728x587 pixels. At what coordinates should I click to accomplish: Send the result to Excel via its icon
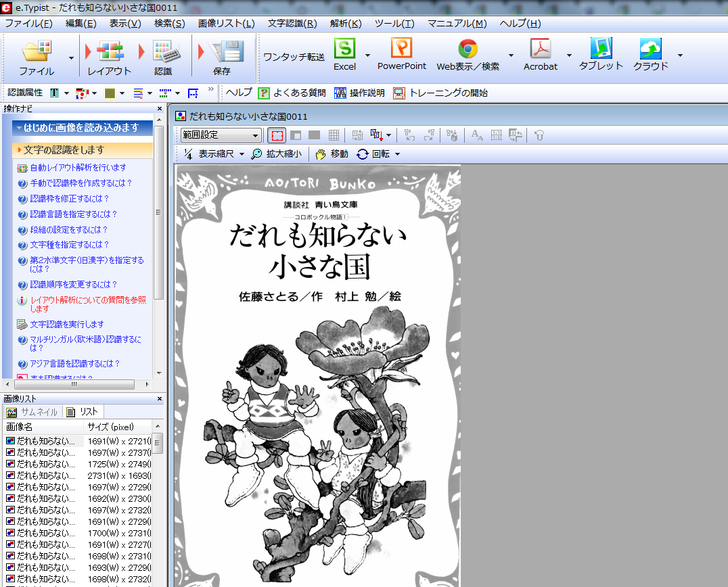point(344,50)
